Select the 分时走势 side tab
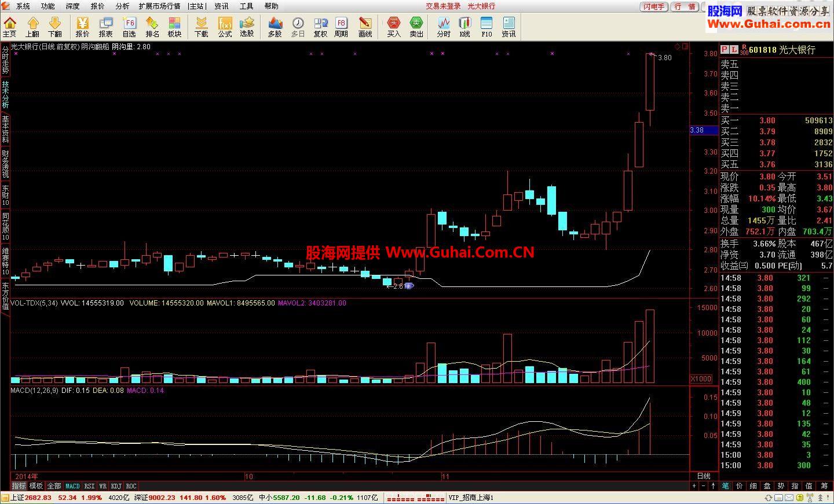 coord(5,60)
